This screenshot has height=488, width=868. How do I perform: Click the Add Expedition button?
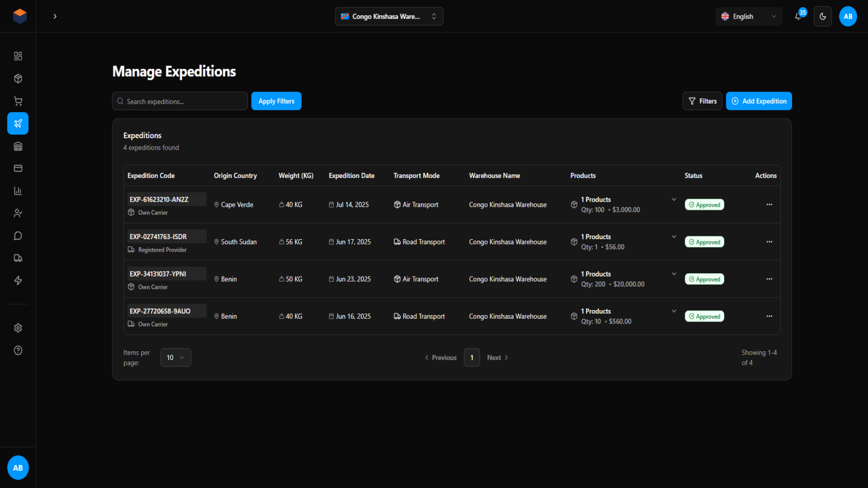[758, 101]
